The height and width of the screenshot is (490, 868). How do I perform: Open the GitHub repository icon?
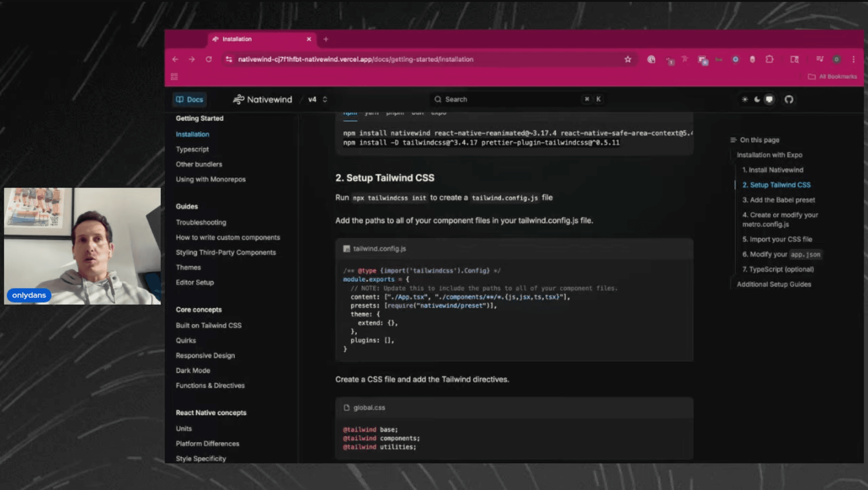point(789,100)
